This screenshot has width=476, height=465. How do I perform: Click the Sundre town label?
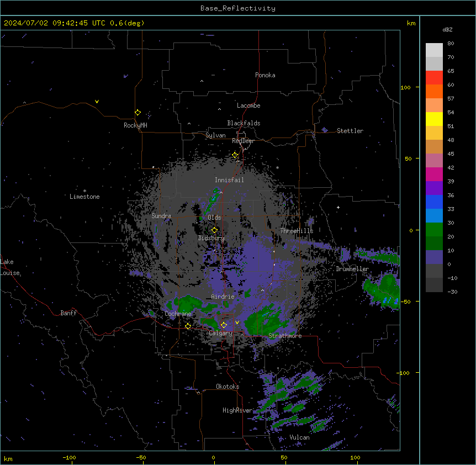click(161, 216)
